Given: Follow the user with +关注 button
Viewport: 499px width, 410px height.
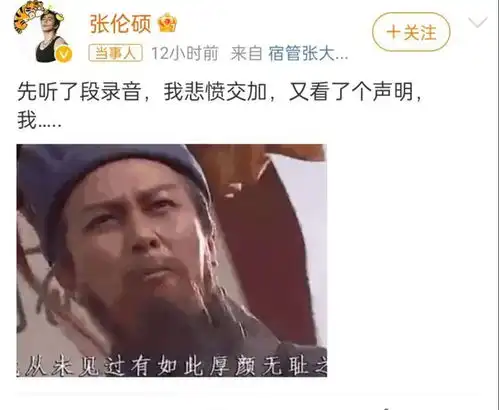Looking at the screenshot, I should [411, 32].
